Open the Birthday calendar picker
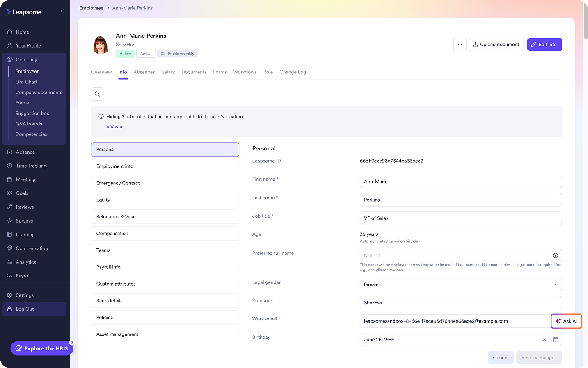This screenshot has width=588, height=368. (556, 339)
